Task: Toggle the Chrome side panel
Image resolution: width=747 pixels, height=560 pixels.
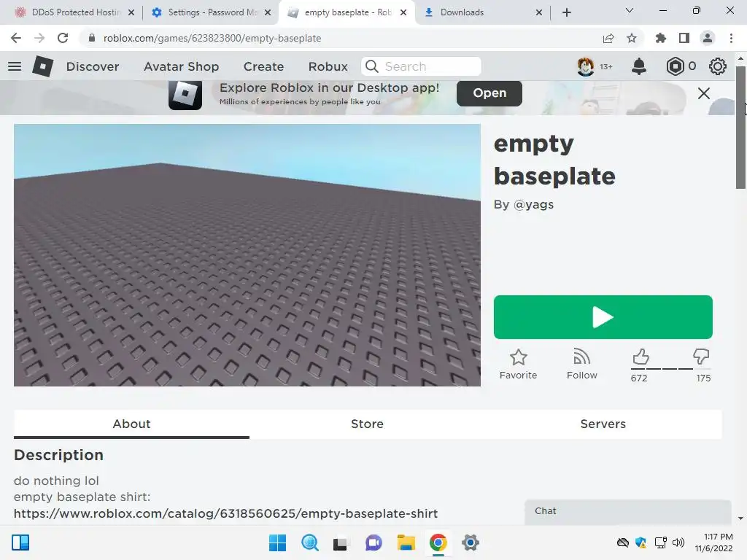Action: (x=684, y=38)
